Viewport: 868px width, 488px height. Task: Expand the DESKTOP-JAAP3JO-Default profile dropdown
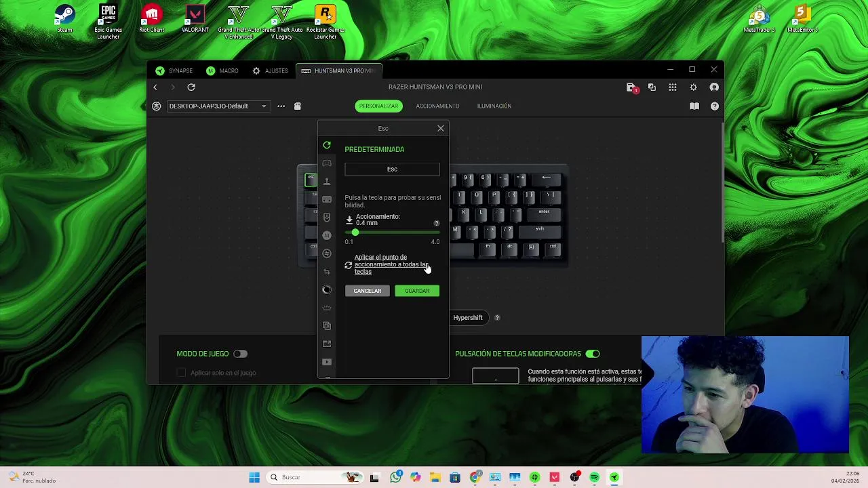point(218,106)
